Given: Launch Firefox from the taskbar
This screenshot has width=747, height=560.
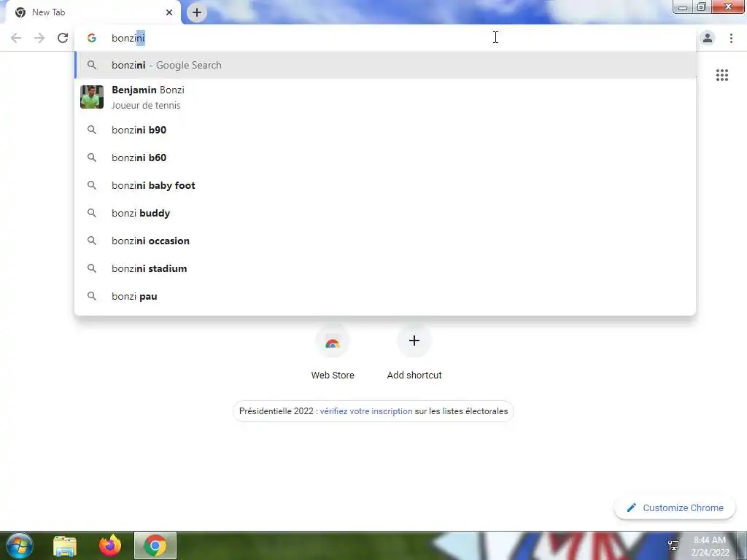Looking at the screenshot, I should [x=110, y=545].
